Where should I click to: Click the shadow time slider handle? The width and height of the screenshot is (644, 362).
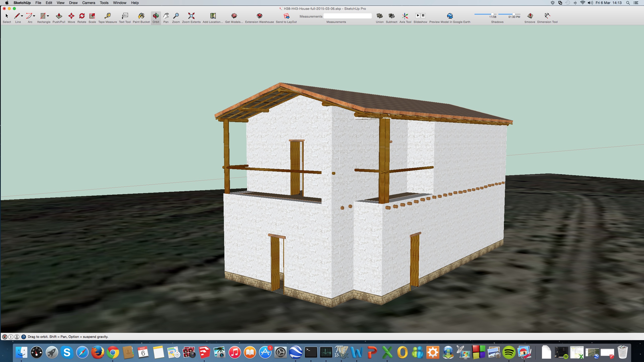pyautogui.click(x=513, y=14)
